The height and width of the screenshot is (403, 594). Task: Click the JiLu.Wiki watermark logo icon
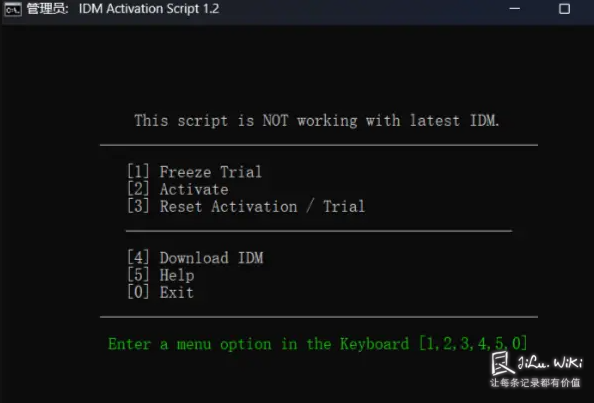pyautogui.click(x=502, y=362)
